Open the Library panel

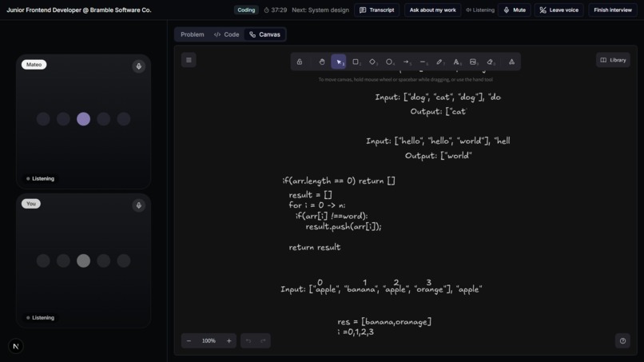[x=613, y=60]
